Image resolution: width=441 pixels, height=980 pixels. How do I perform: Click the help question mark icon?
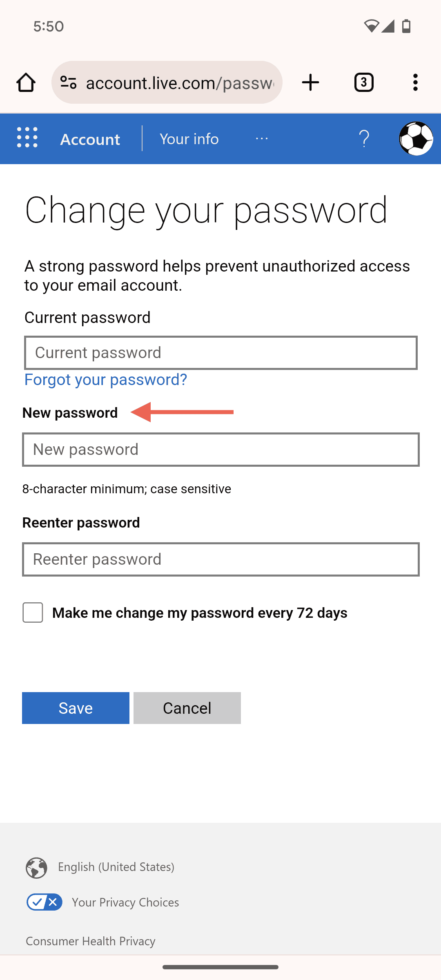pyautogui.click(x=364, y=139)
